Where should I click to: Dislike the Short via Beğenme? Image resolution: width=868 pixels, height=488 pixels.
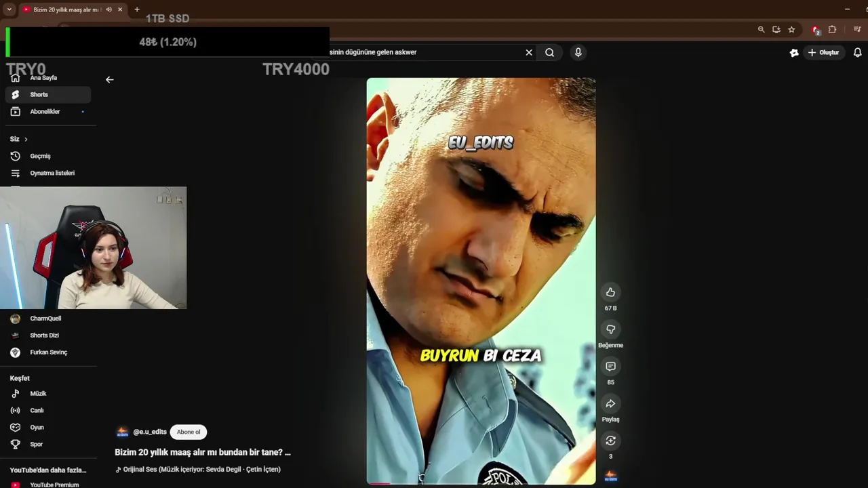610,329
